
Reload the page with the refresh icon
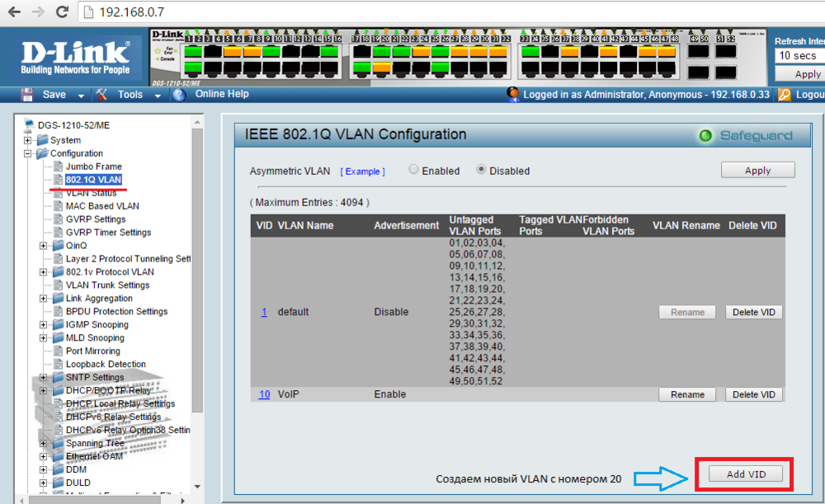[x=62, y=12]
